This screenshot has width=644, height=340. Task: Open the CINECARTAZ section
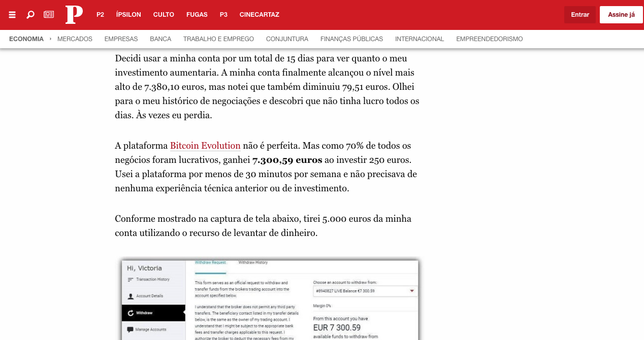pyautogui.click(x=260, y=15)
